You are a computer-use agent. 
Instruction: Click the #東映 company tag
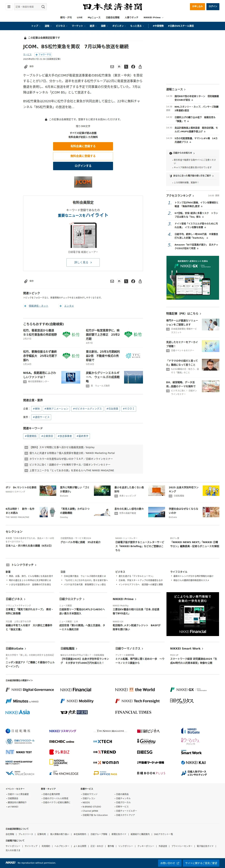click(x=36, y=409)
